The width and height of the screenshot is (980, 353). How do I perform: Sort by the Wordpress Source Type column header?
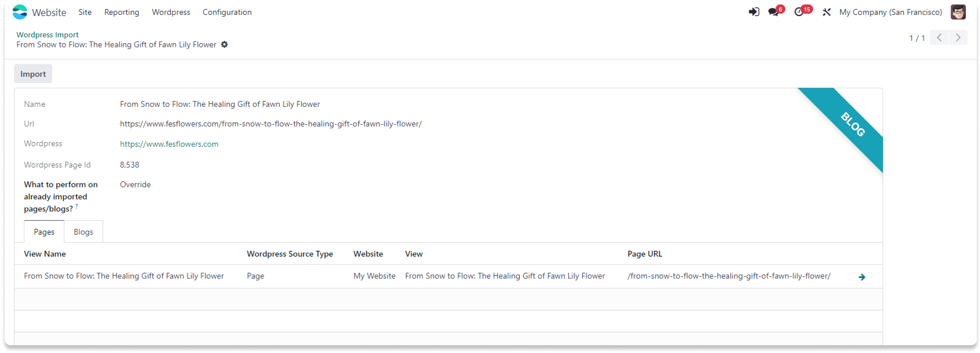coord(290,254)
